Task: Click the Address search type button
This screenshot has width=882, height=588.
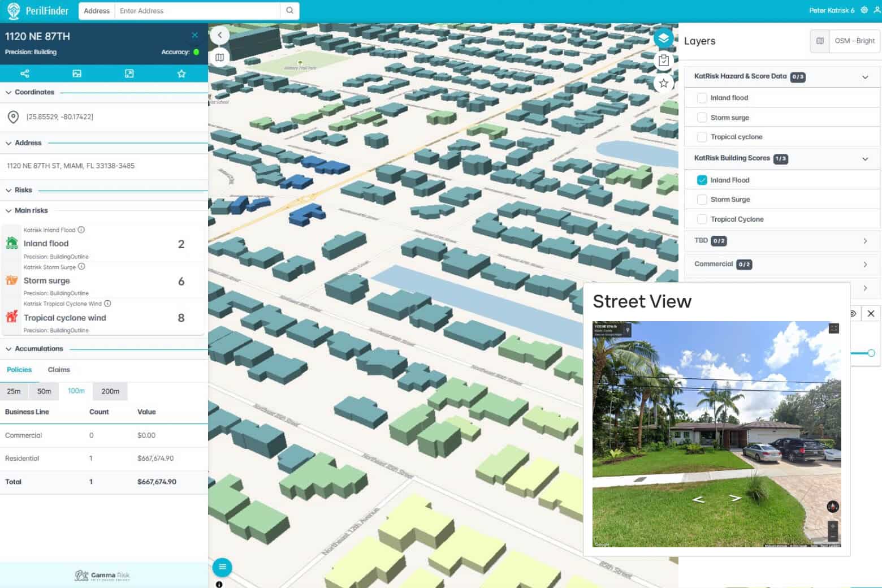Action: (x=97, y=11)
